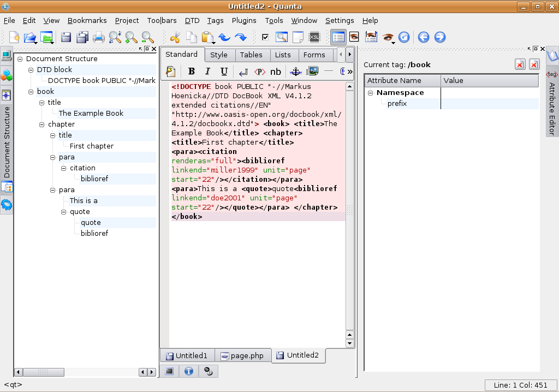Click the paragraph <P> tag icon
559x392 pixels.
(x=260, y=71)
